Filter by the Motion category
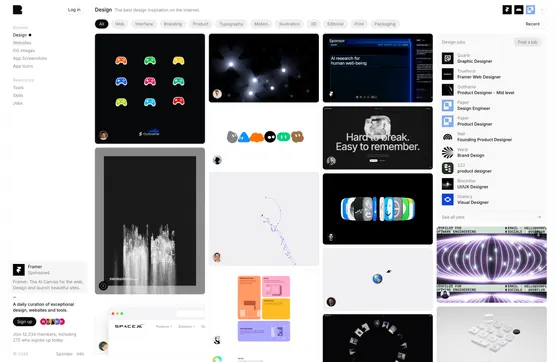560x362 pixels. tap(261, 24)
